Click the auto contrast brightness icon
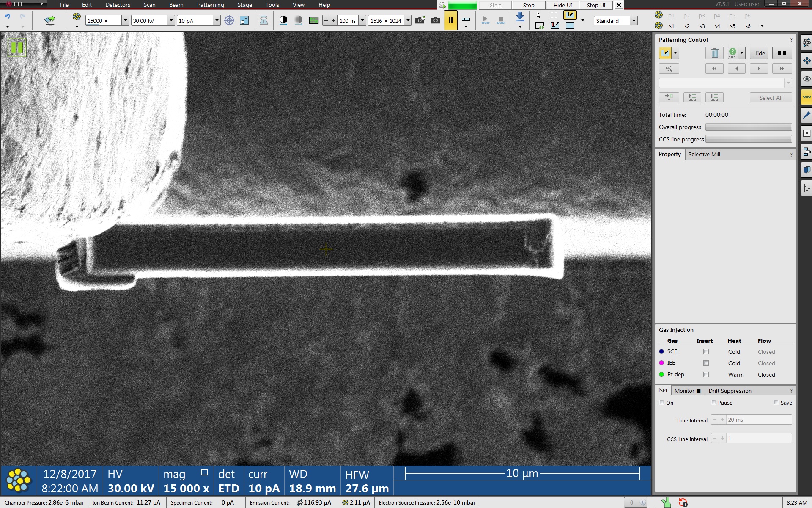The width and height of the screenshot is (812, 508). pos(283,20)
